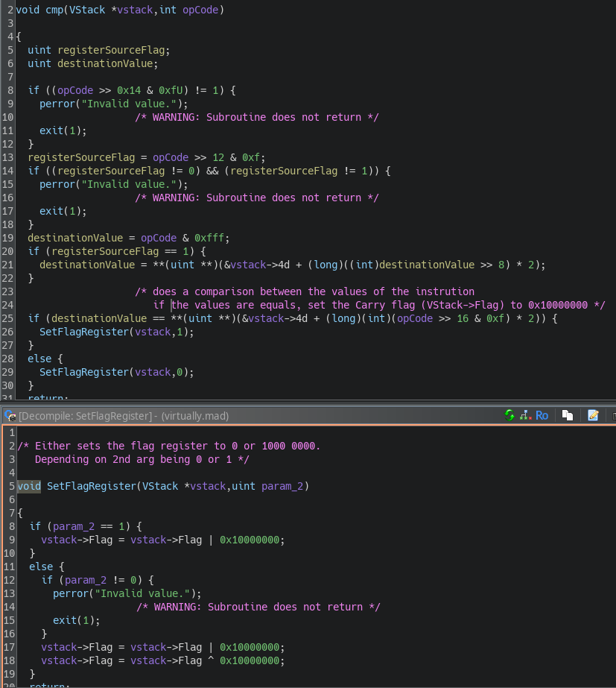Click the 'does a comparison' comment
616x688 pixels.
point(305,291)
